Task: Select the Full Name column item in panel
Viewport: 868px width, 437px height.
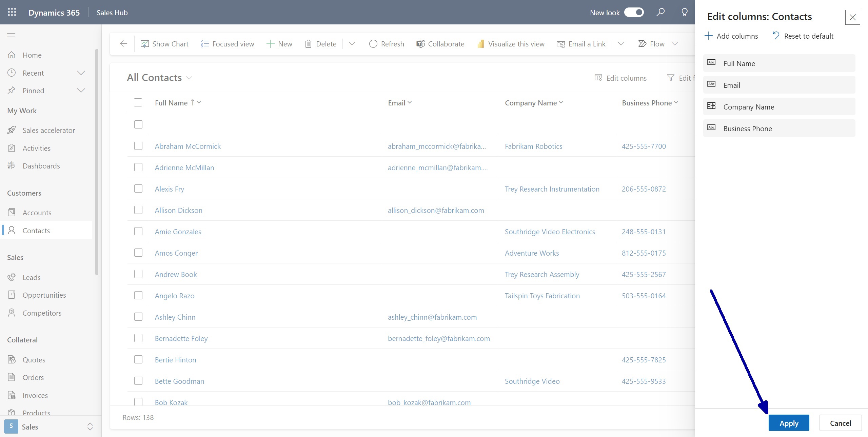Action: click(x=779, y=63)
